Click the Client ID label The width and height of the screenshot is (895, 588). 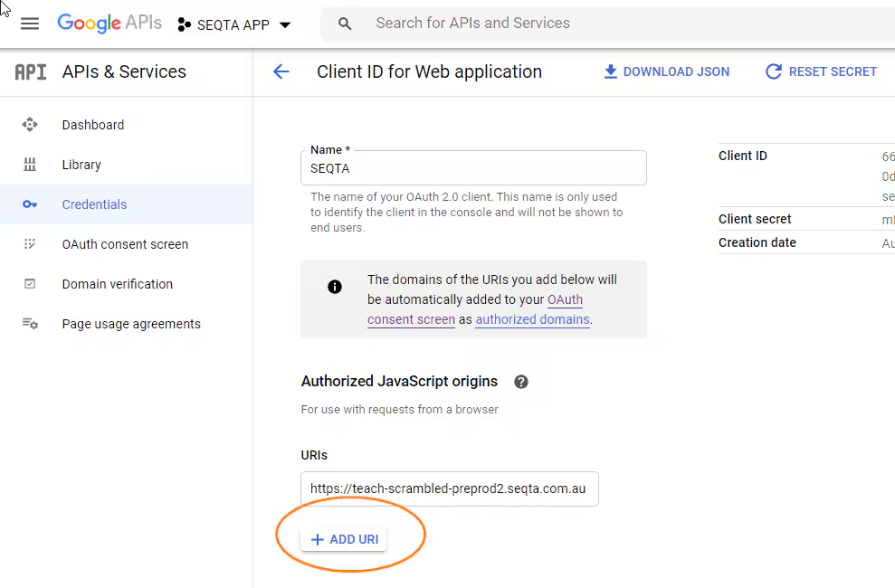(x=743, y=156)
